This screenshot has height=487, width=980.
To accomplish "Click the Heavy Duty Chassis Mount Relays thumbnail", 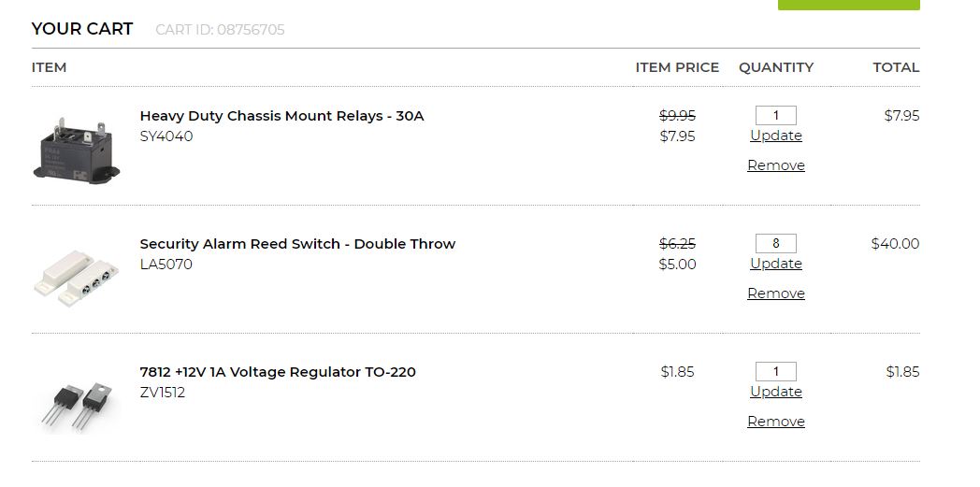I will tap(78, 147).
